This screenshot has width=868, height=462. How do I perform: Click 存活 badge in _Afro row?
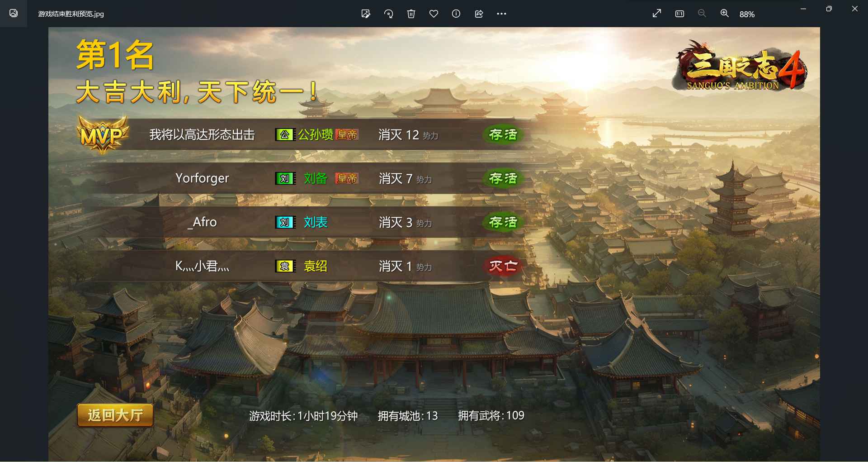[x=503, y=222]
